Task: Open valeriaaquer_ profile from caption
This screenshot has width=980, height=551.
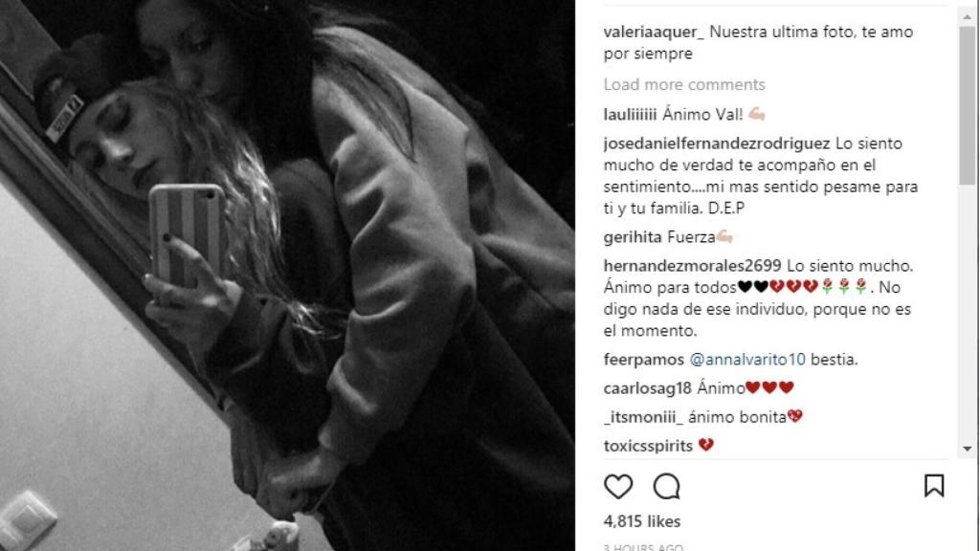Action: point(653,32)
